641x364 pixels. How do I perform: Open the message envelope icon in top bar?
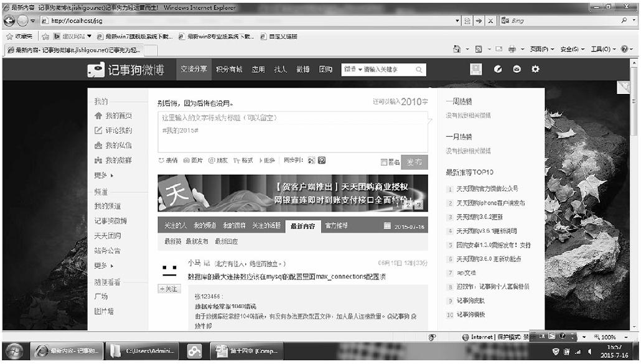pyautogui.click(x=517, y=70)
